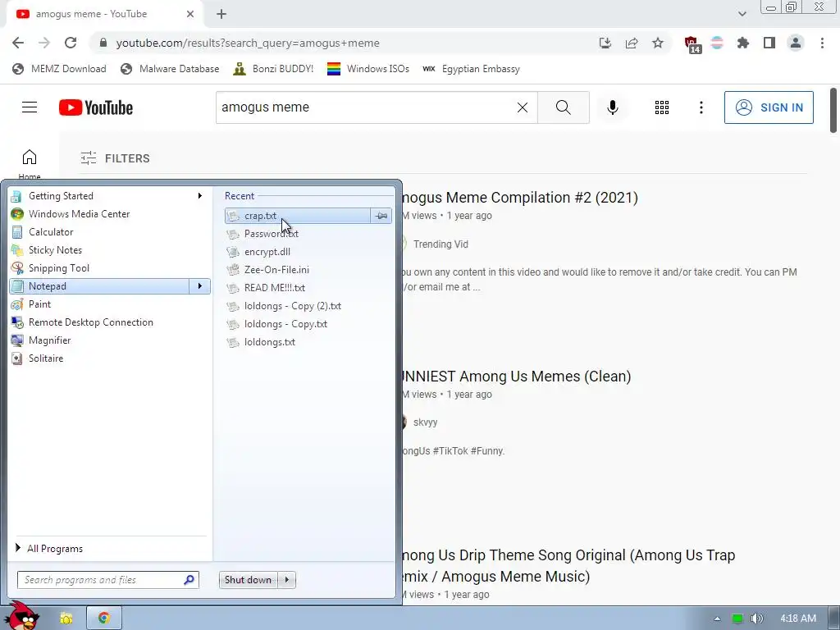Bookmark this page with star icon

click(x=658, y=43)
